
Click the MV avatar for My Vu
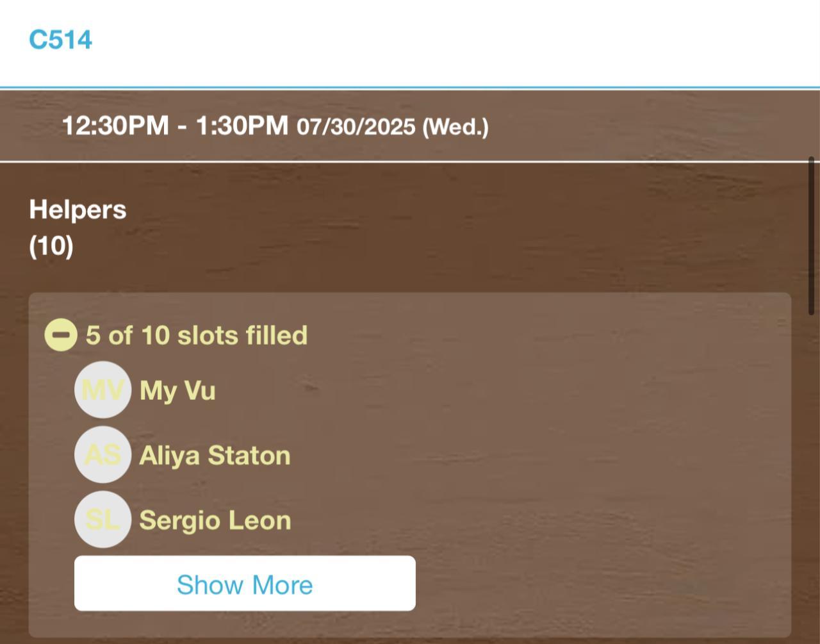pos(102,390)
